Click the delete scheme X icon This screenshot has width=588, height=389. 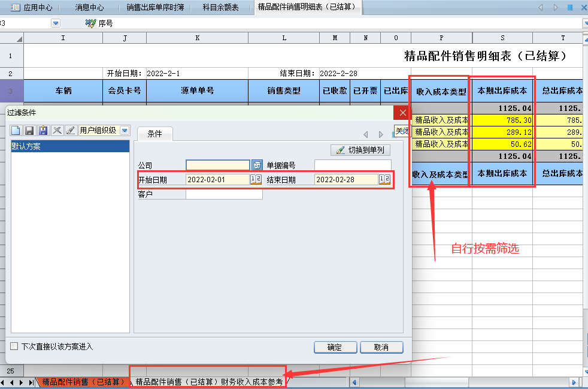click(57, 130)
